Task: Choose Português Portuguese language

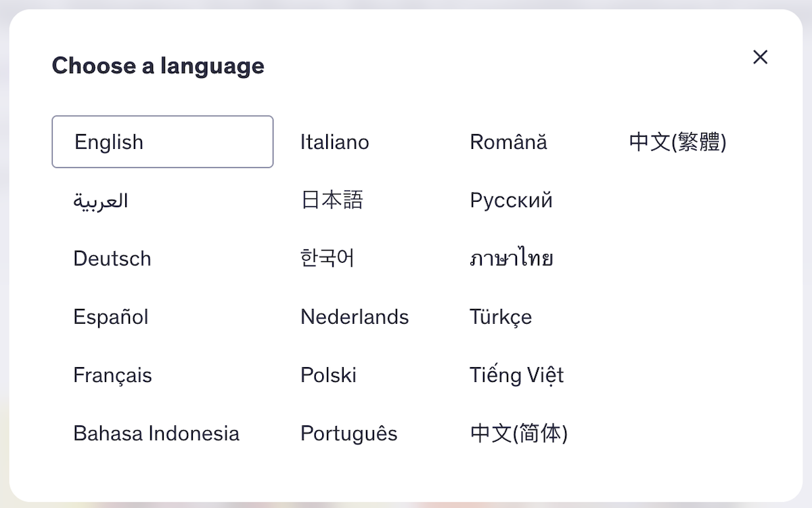Action: 348,432
